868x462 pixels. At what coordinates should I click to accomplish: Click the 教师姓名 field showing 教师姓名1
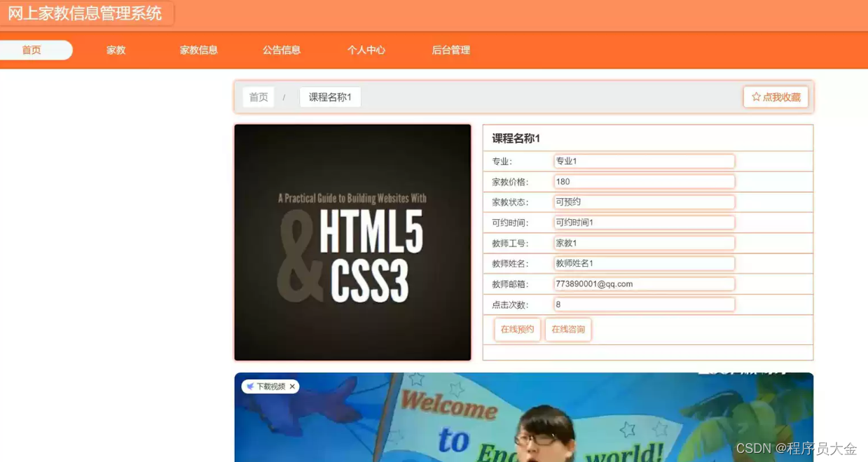point(644,263)
